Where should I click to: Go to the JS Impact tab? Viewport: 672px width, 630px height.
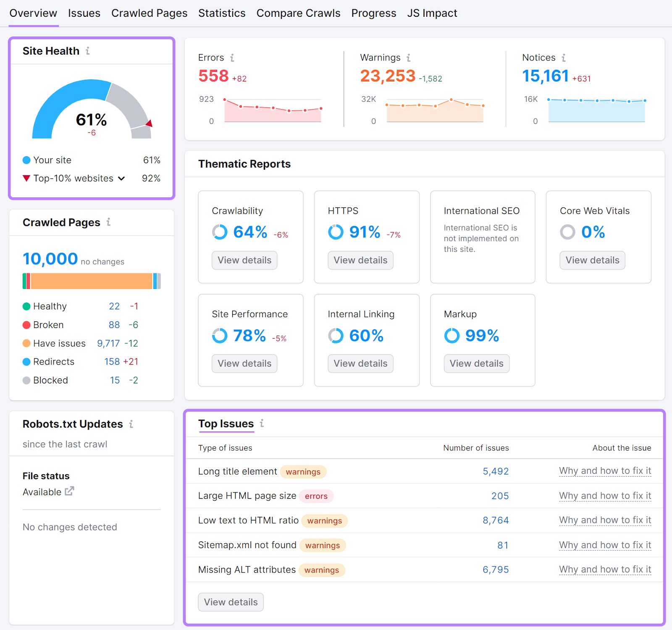(432, 13)
